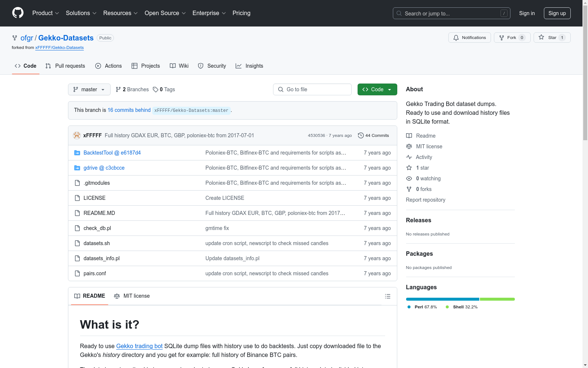Screen dimensions: 588x368
Task: Click the file icon beside datasets.sh
Action: [77, 243]
